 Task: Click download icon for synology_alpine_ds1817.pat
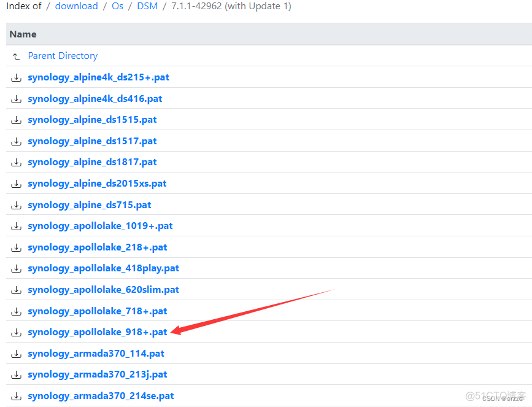(17, 163)
